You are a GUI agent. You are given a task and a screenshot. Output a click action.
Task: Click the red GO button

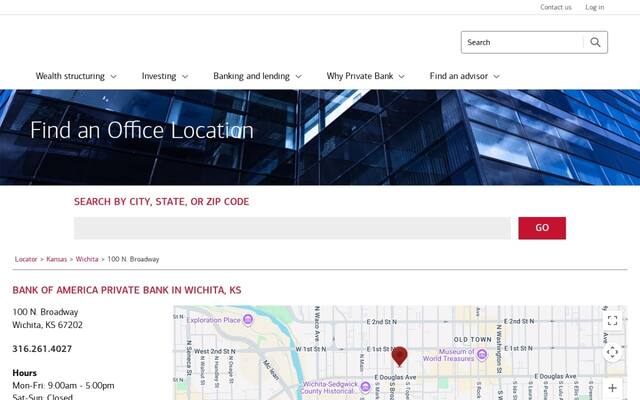[542, 228]
